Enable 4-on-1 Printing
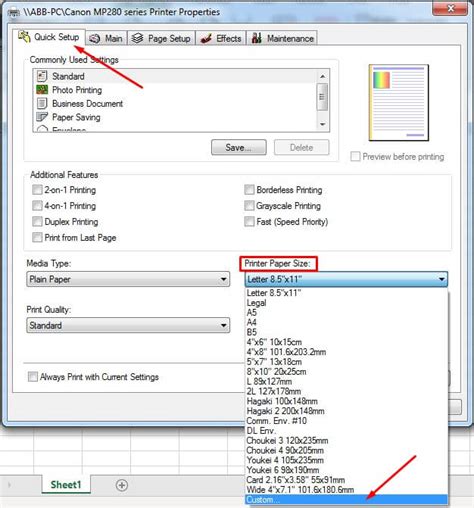 coord(37,205)
